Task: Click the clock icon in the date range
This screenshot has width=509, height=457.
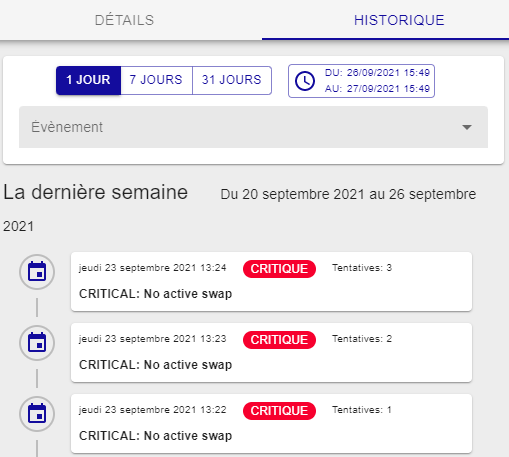Action: 305,81
